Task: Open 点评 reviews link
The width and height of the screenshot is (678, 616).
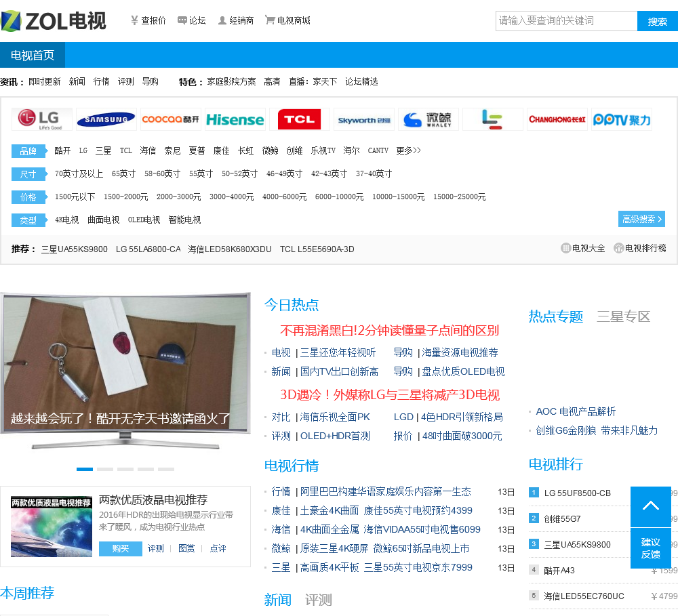Action: click(218, 548)
